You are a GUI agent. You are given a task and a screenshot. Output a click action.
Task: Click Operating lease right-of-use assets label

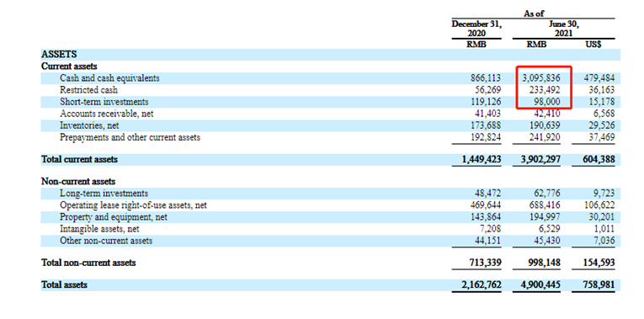134,205
